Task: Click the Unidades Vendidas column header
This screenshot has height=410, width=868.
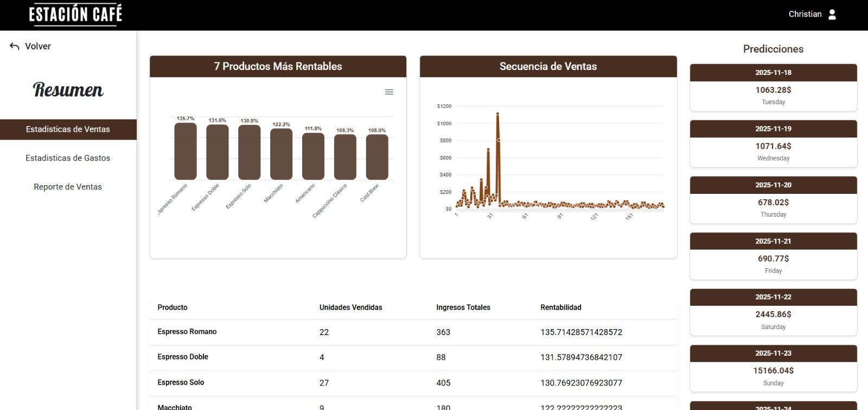Action: click(x=350, y=307)
